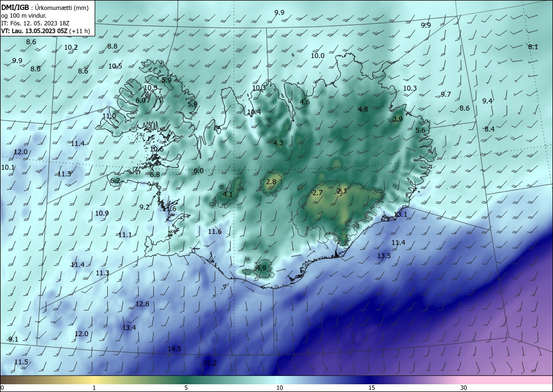Click the 'DMI/IGB : Úrkomumætti (mm)' title line

click(45, 8)
